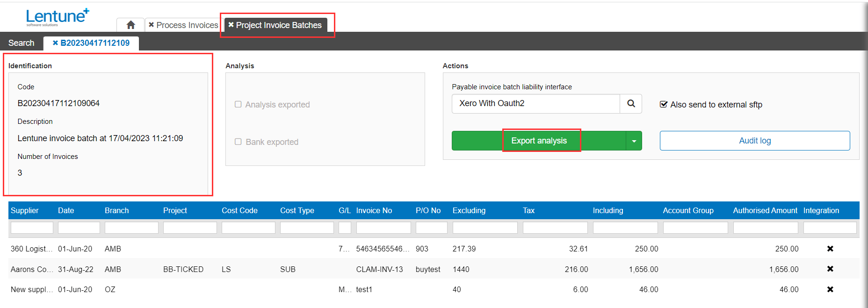The height and width of the screenshot is (308, 868).
Task: Toggle the Analysis exported checkbox
Action: [x=238, y=104]
